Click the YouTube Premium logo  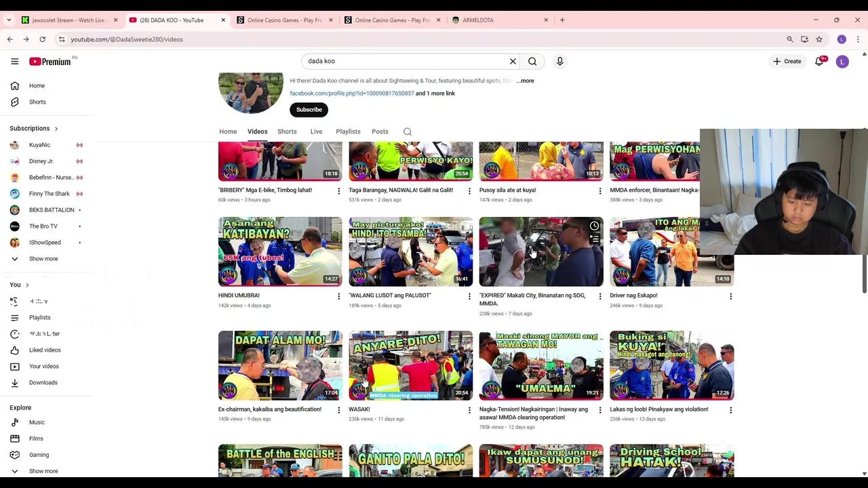50,62
